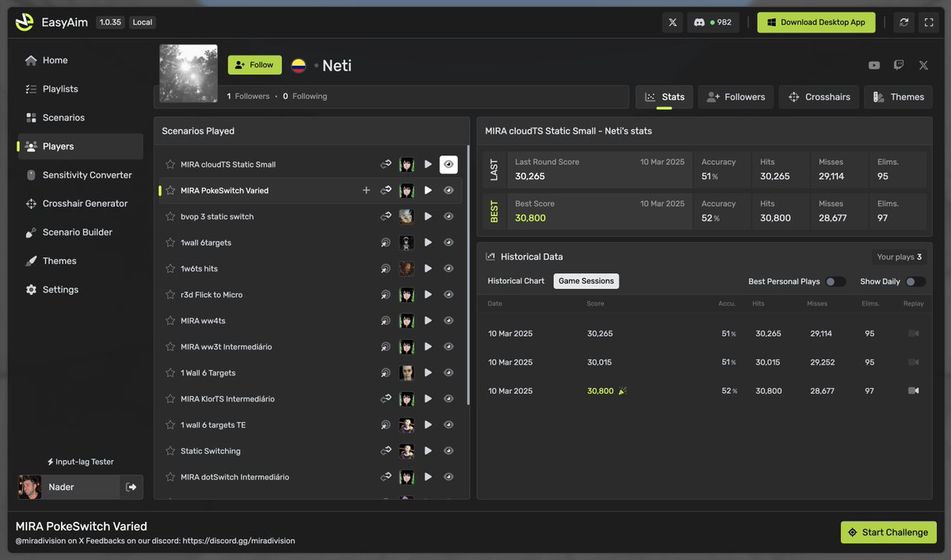The image size is (951, 560).
Task: Play the MIRA cloudTS Static Small scenario
Action: (x=428, y=164)
